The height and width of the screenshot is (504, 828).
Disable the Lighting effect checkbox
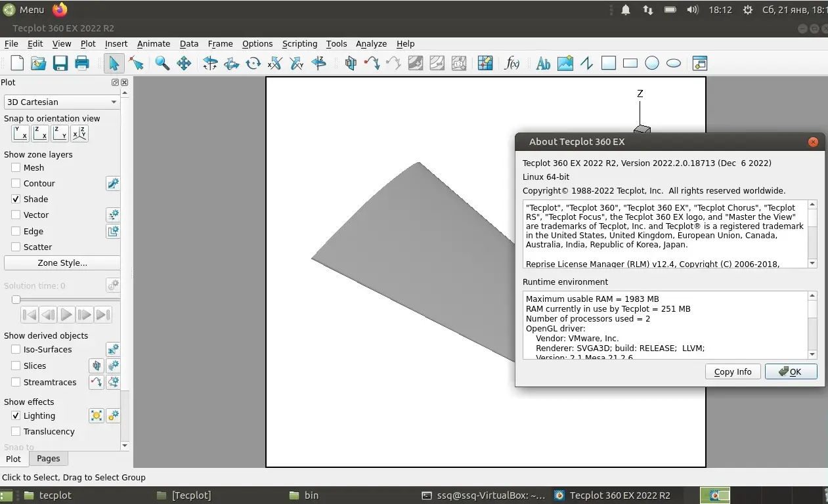(x=16, y=415)
